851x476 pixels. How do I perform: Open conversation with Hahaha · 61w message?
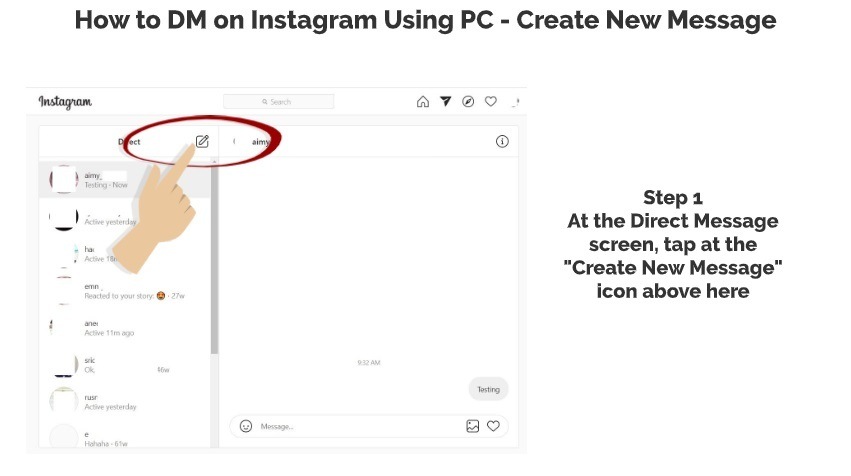[125, 437]
